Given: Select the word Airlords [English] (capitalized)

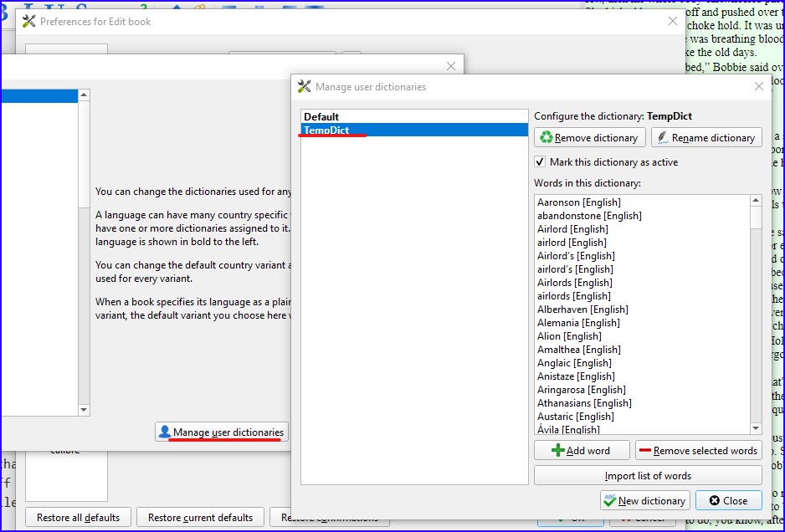Looking at the screenshot, I should coord(575,283).
